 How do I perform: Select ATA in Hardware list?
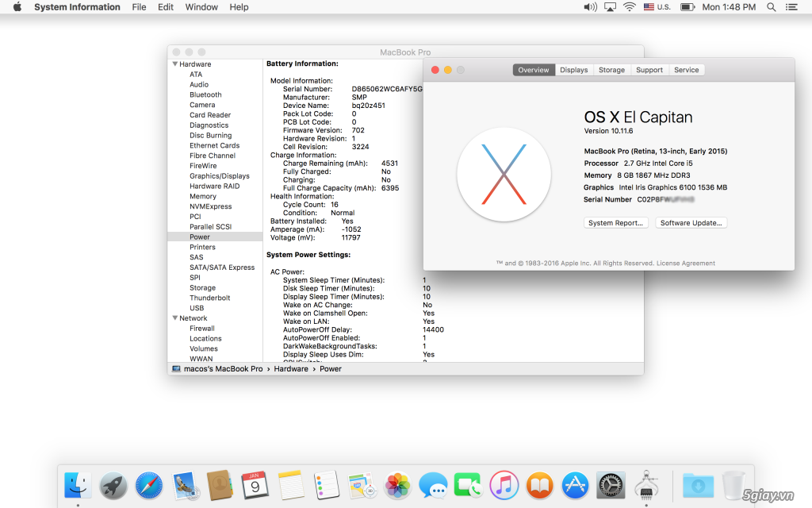click(x=196, y=74)
